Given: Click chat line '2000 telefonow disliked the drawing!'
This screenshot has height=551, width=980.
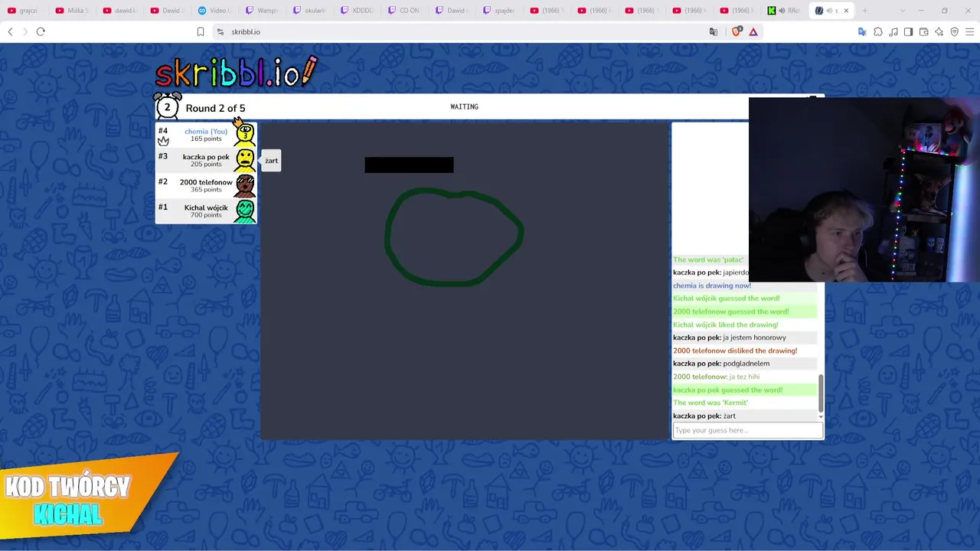Looking at the screenshot, I should [x=735, y=350].
